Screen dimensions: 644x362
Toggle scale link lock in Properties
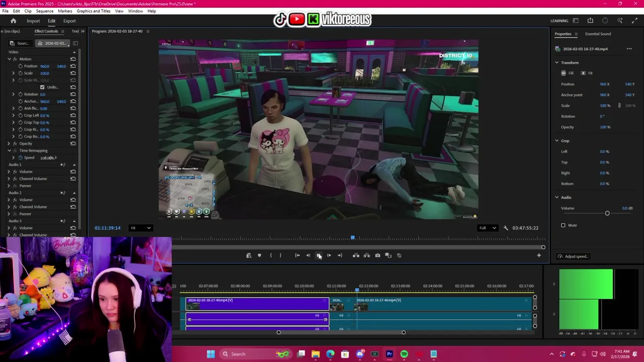(619, 106)
